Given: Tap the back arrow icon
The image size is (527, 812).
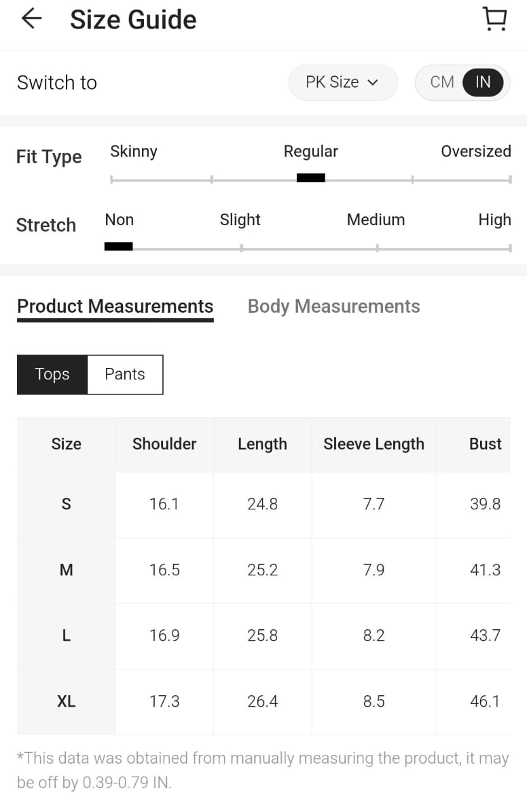Looking at the screenshot, I should pos(31,19).
